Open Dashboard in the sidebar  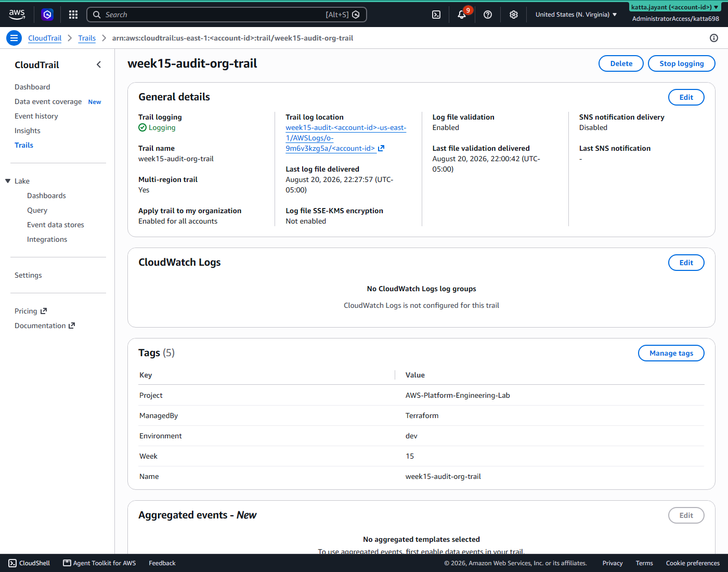tap(32, 87)
